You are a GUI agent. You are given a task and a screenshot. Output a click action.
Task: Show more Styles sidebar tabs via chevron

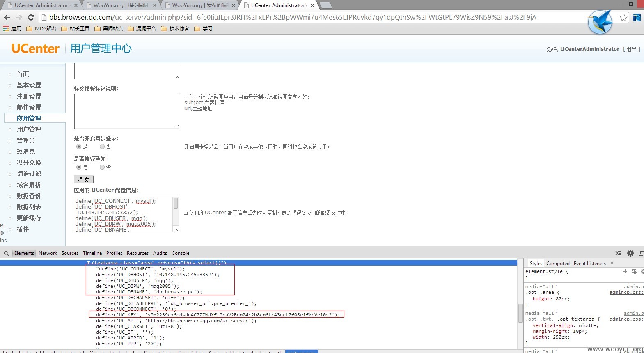point(612,263)
